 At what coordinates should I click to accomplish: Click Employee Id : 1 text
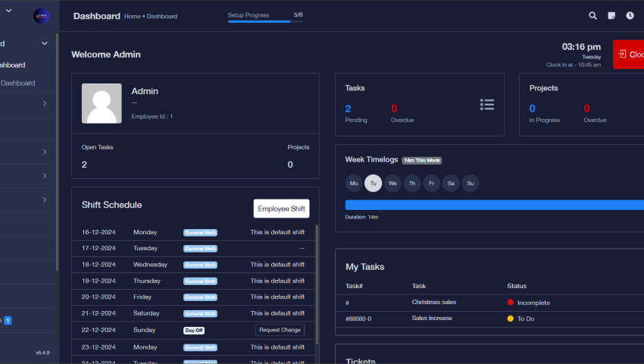[152, 117]
